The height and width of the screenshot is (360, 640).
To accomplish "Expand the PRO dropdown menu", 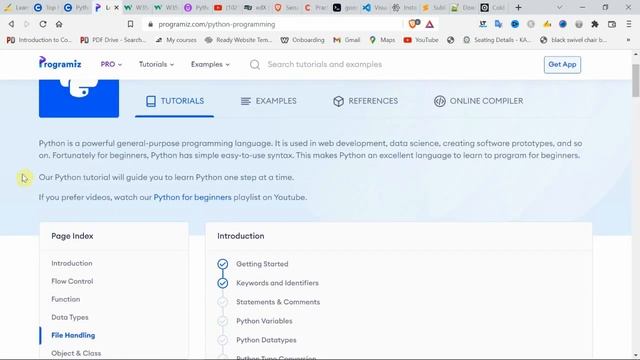I will (x=111, y=64).
